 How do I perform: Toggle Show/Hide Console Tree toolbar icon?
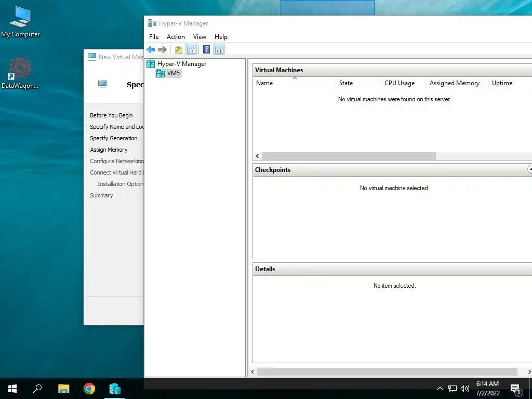191,50
